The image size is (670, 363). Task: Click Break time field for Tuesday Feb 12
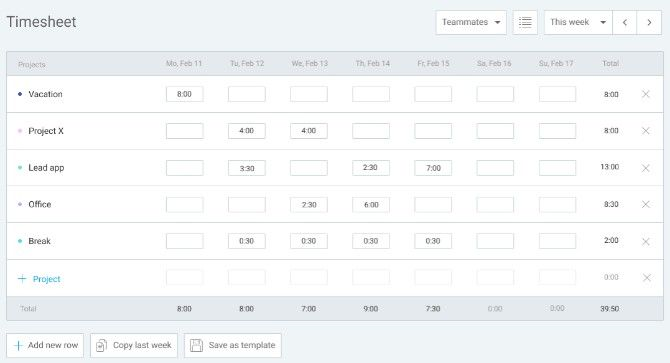tap(247, 241)
